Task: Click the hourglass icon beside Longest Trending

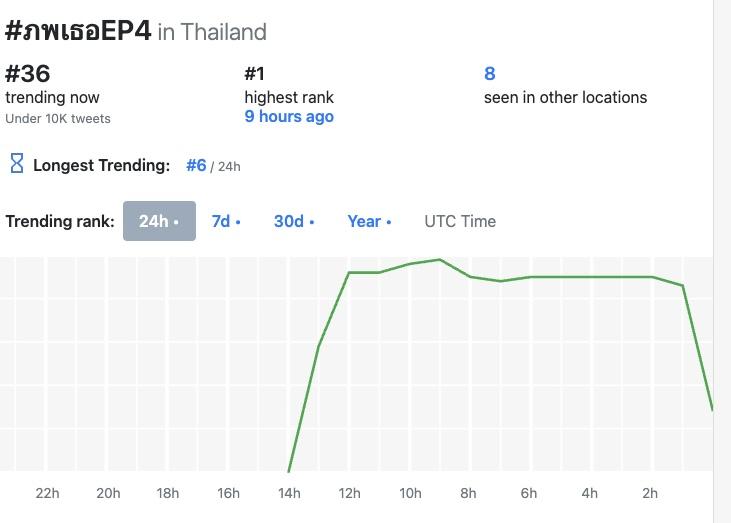Action: pyautogui.click(x=16, y=163)
